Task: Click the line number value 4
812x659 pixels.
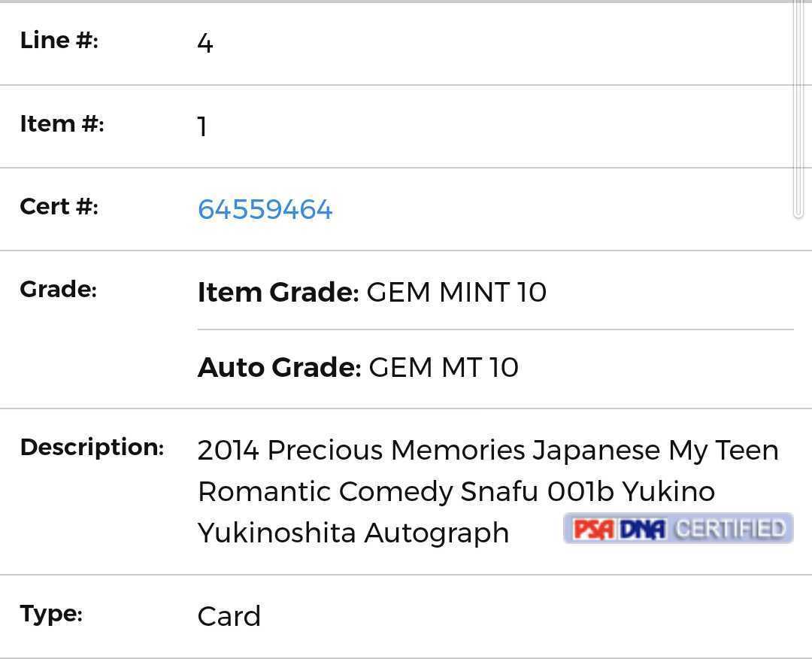Action: pyautogui.click(x=205, y=43)
